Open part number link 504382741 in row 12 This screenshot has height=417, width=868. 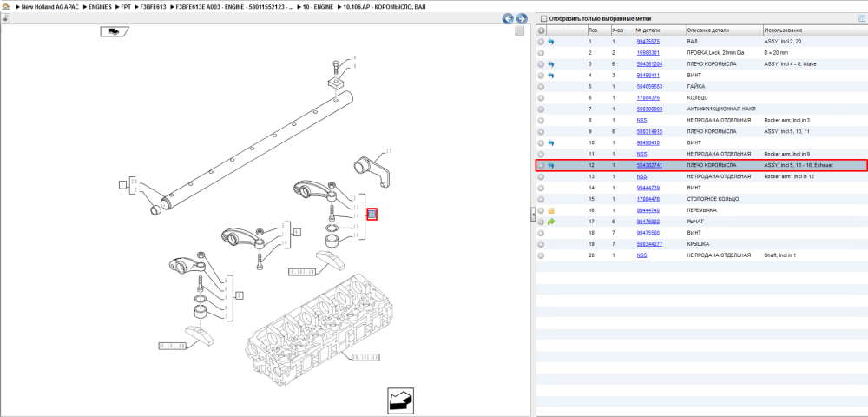[x=650, y=166]
